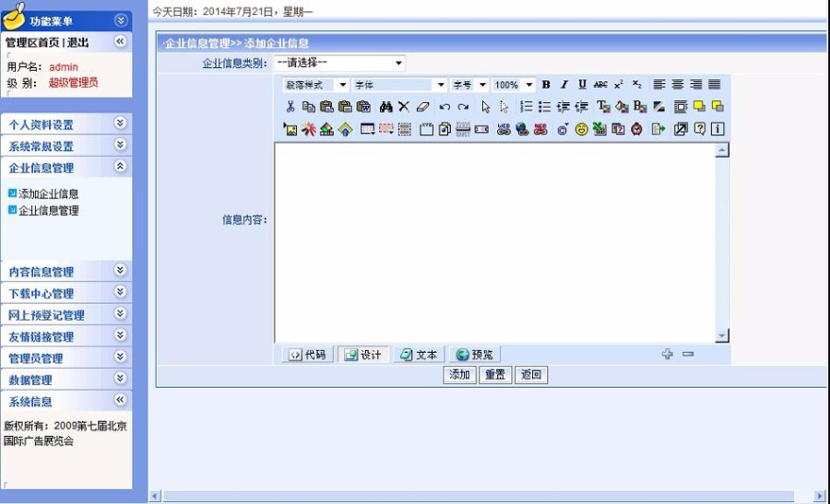The image size is (830, 504).
Task: Open the text background color picker
Action: pyautogui.click(x=622, y=107)
